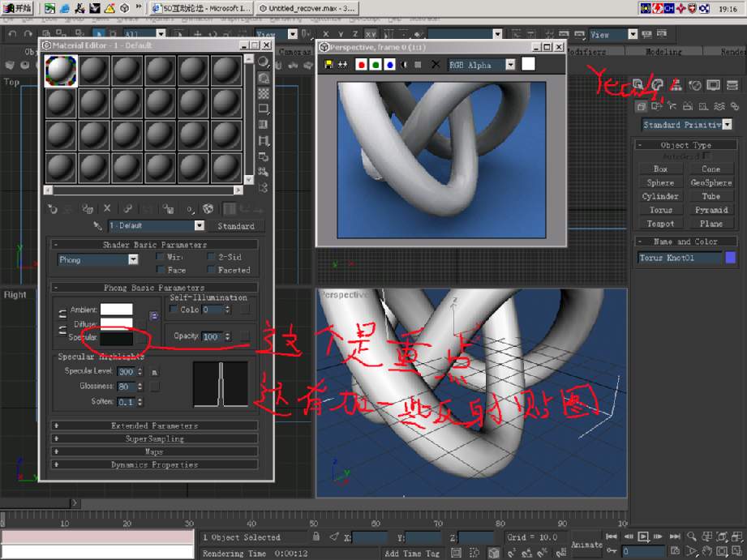Viewport: 747px width, 560px height.
Task: Select Cameras category in Create panel
Action: (688, 105)
